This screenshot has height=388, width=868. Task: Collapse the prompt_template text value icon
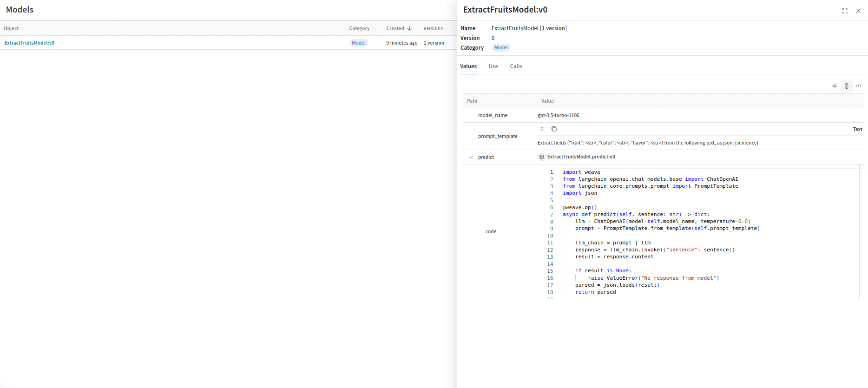pos(542,129)
